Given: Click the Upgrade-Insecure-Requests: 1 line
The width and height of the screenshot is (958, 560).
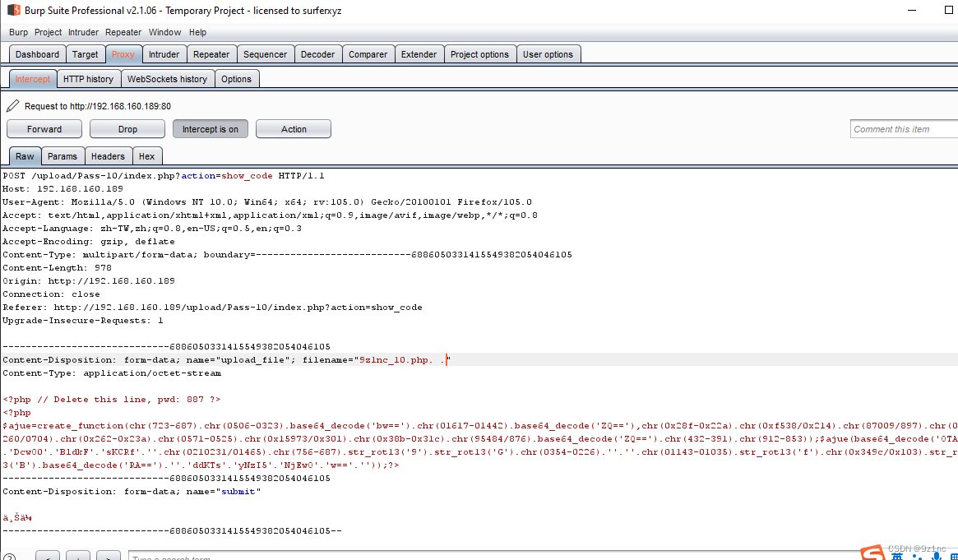Looking at the screenshot, I should pos(83,321).
